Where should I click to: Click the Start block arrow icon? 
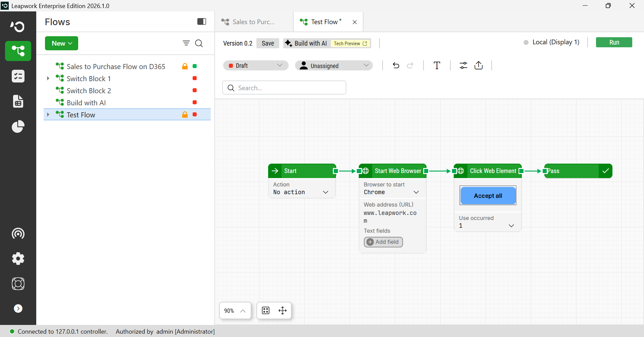click(x=275, y=171)
